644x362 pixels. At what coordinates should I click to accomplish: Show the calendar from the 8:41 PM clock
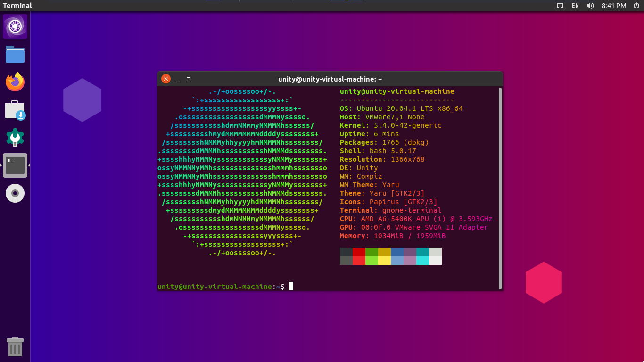[614, 6]
